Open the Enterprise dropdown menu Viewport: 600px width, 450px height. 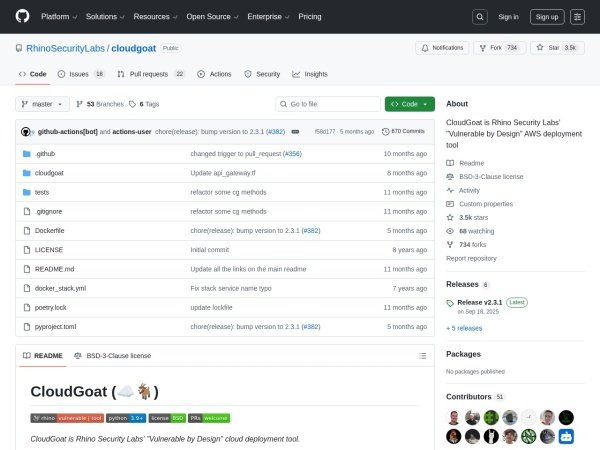(268, 17)
